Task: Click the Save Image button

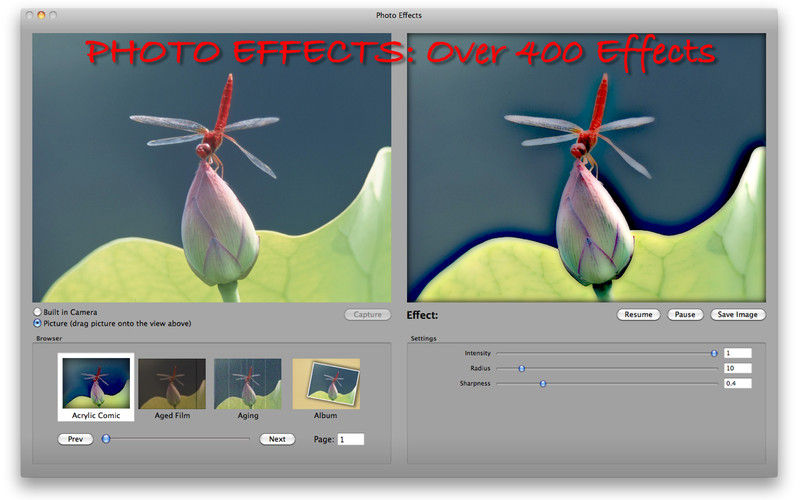Action: pyautogui.click(x=738, y=314)
